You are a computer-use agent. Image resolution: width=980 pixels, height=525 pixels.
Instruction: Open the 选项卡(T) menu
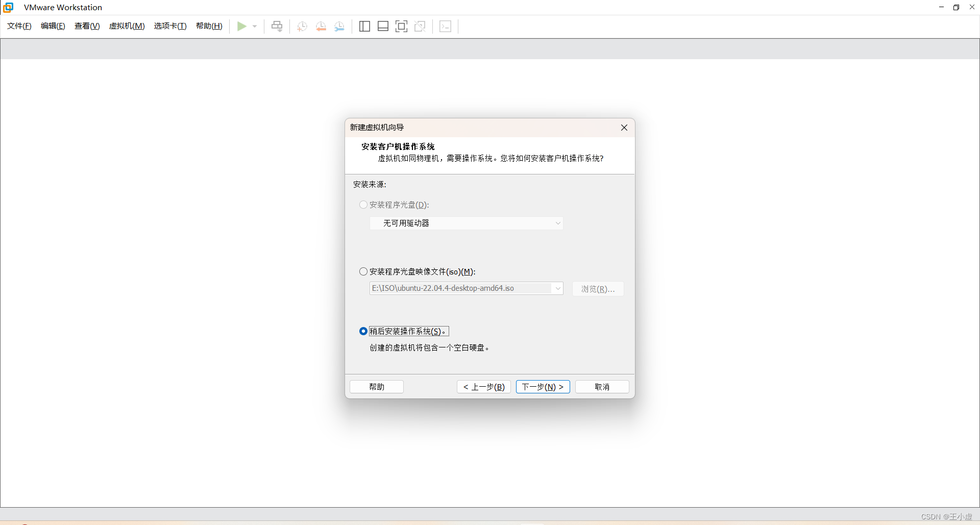pos(170,26)
